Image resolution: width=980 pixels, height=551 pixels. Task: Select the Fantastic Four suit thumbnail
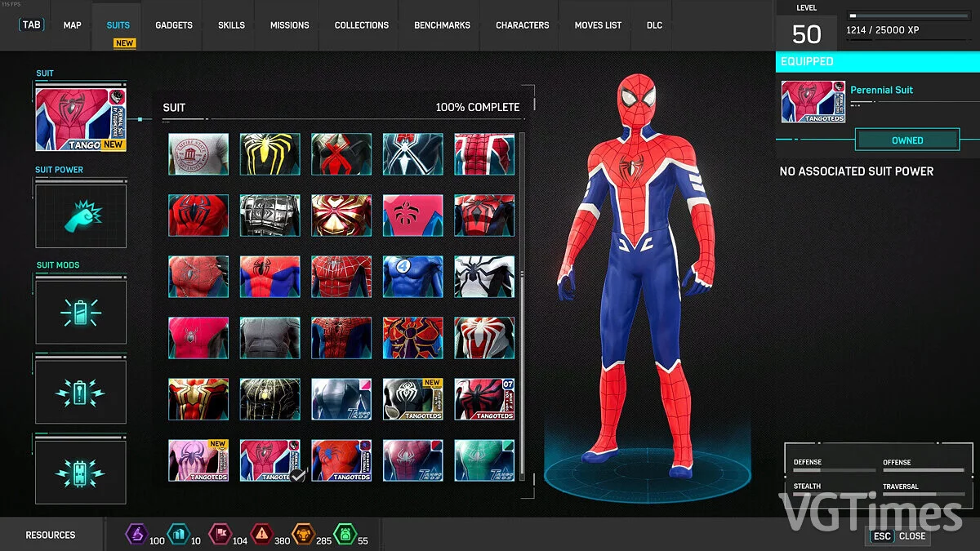(x=412, y=276)
